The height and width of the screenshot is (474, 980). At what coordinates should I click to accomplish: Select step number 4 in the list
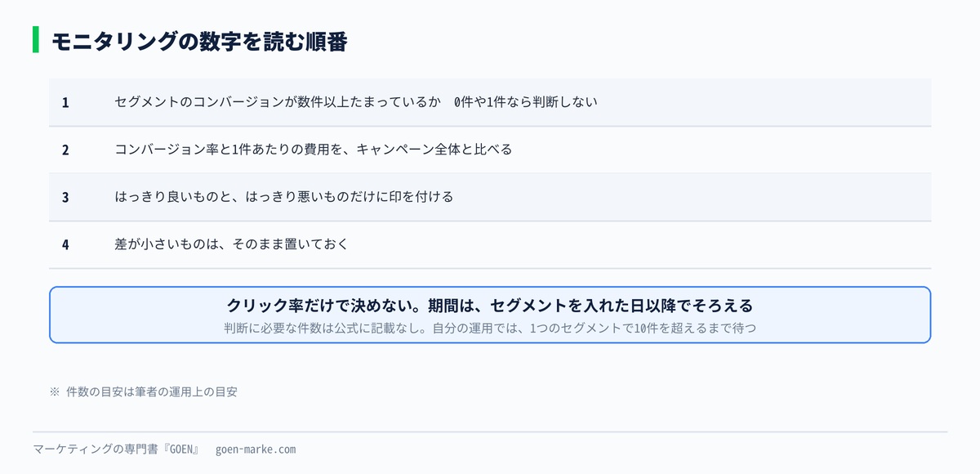coord(65,244)
